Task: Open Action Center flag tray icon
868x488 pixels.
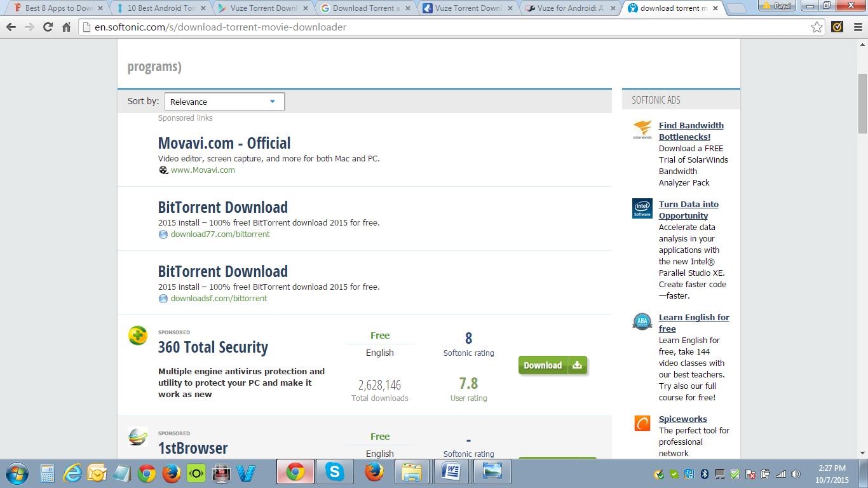Action: coord(750,474)
